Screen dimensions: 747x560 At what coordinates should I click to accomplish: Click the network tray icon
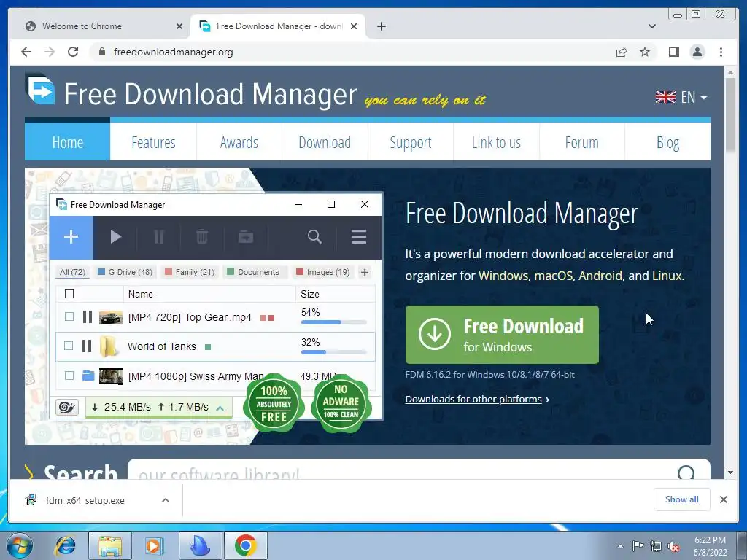[x=656, y=547]
